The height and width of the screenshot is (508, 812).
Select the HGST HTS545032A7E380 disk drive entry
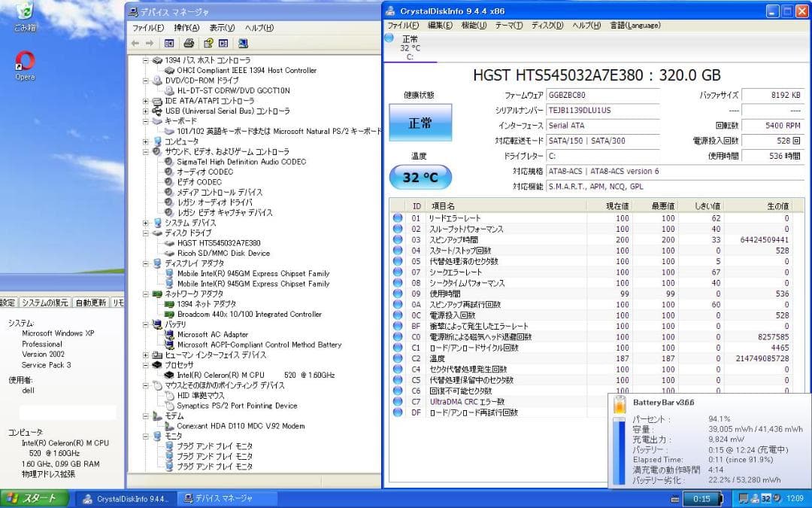coord(220,242)
